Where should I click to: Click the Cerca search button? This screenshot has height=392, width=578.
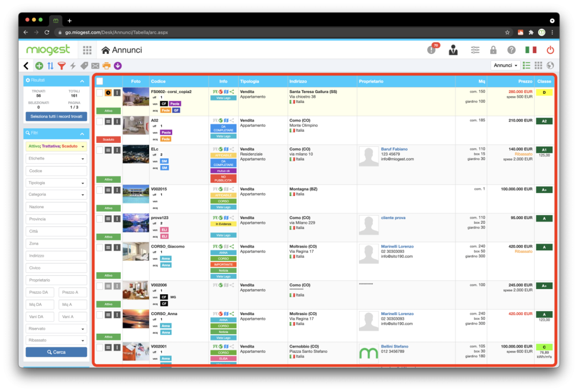[57, 352]
